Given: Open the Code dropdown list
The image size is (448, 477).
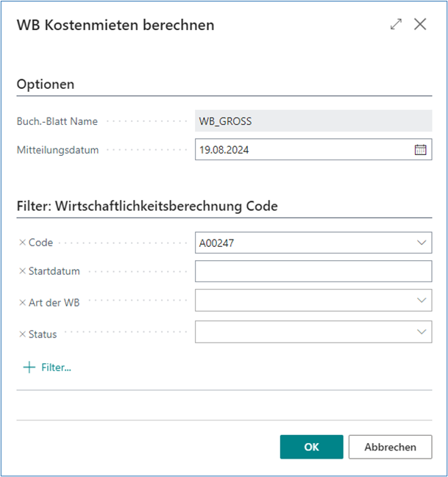Looking at the screenshot, I should tap(422, 243).
